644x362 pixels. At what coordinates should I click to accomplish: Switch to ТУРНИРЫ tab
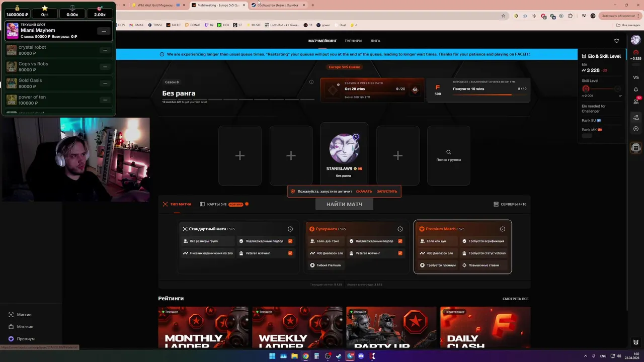353,41
